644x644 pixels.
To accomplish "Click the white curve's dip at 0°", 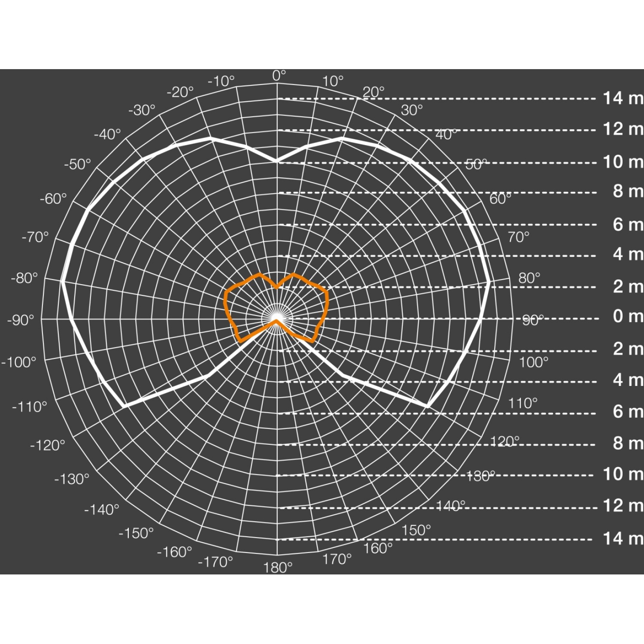I will pos(276,162).
